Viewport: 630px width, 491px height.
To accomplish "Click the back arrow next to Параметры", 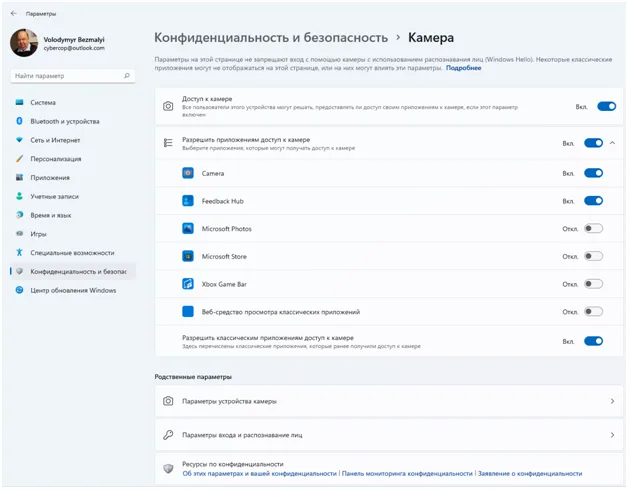I will 14,13.
